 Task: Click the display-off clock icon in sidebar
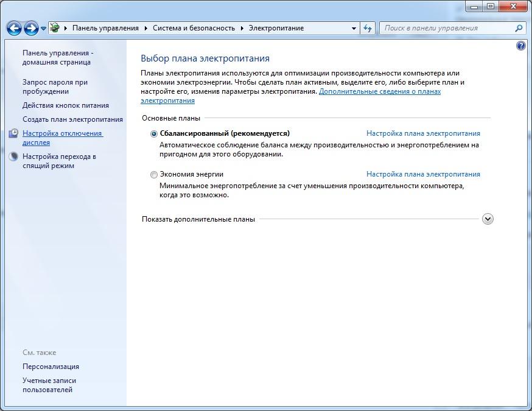[13, 133]
